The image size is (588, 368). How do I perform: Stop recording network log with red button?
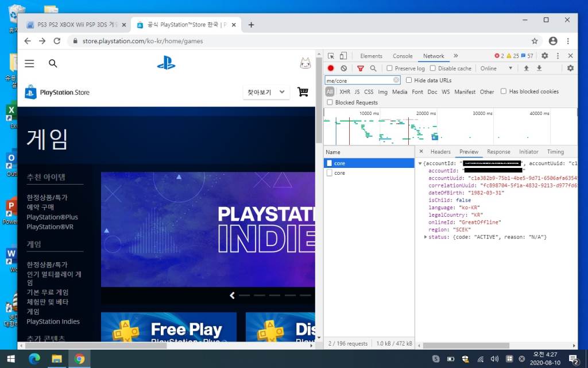pos(330,68)
